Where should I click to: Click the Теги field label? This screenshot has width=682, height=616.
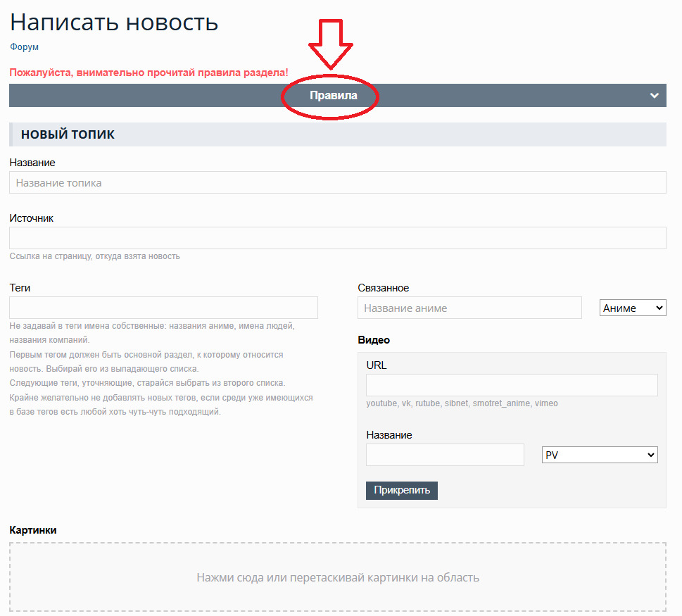(x=20, y=288)
